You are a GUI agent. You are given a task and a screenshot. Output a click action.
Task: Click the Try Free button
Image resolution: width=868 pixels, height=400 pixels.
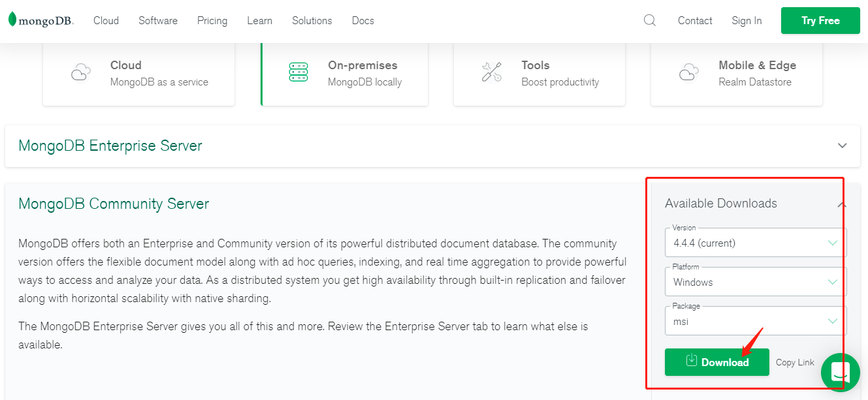[820, 20]
